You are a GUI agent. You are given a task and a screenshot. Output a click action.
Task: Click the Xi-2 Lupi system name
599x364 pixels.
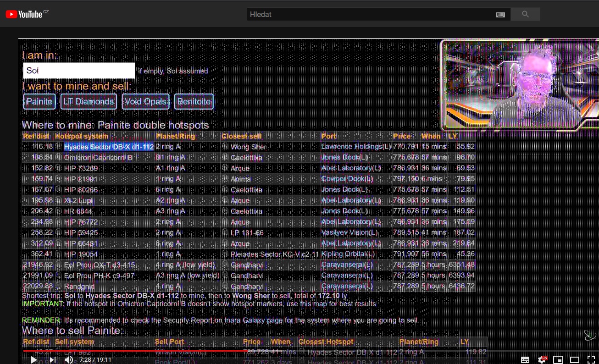78,200
